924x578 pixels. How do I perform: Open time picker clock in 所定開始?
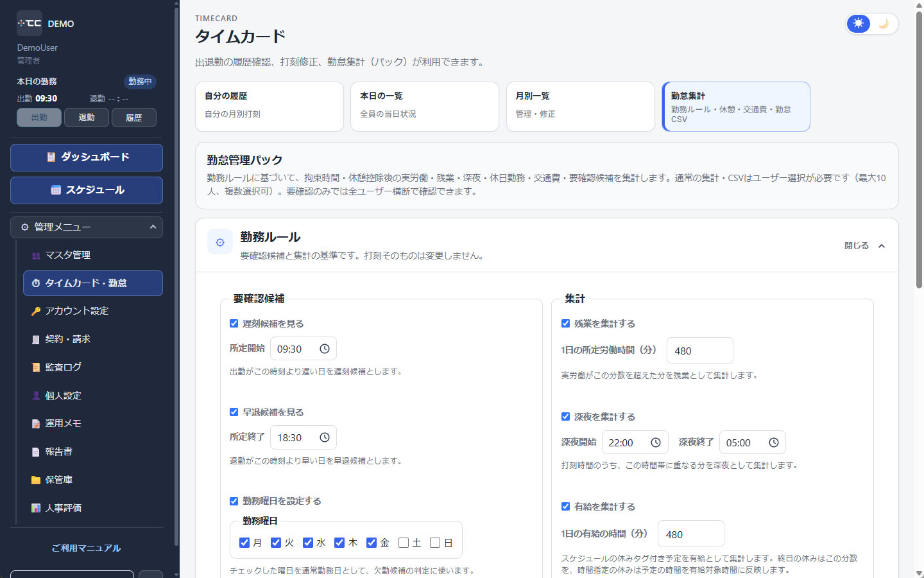(325, 349)
